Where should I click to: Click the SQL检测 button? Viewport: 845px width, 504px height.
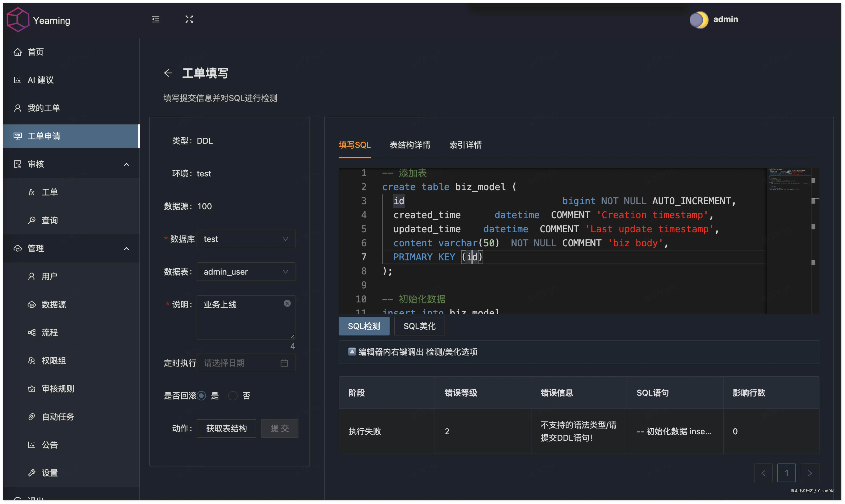coord(364,326)
